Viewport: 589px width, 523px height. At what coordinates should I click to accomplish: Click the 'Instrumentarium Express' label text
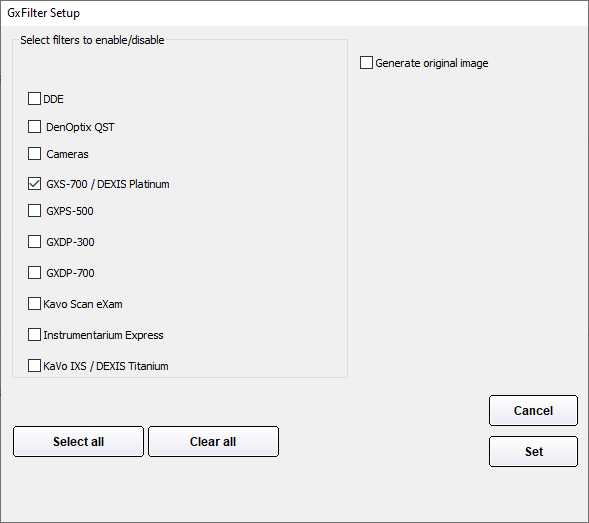tap(103, 335)
